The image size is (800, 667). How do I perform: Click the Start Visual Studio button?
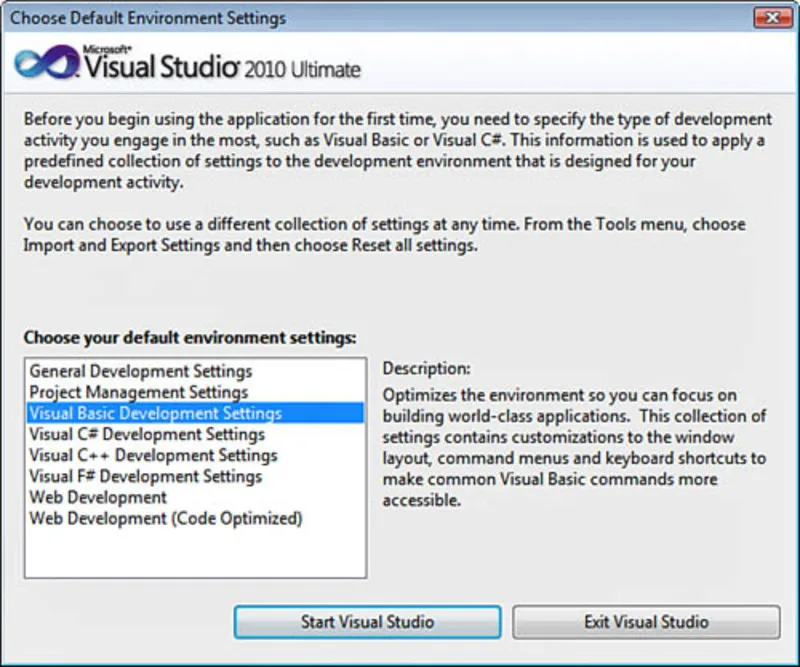click(367, 622)
